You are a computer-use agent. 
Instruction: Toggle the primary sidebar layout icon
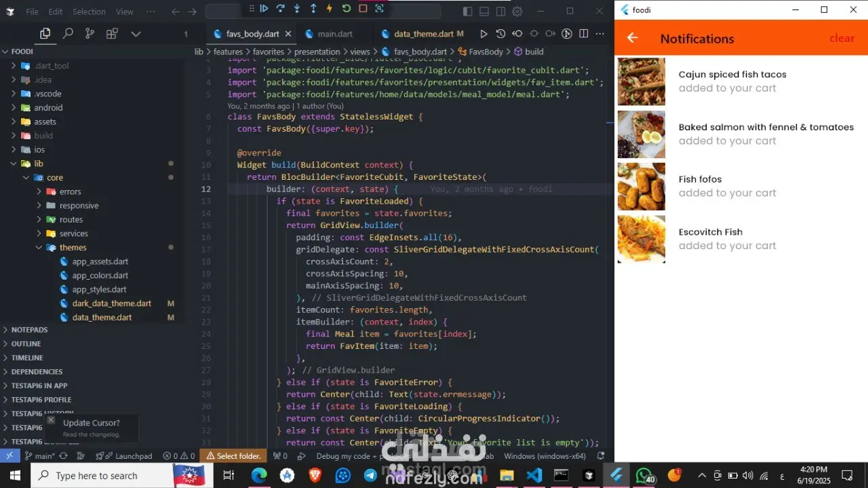(x=467, y=12)
